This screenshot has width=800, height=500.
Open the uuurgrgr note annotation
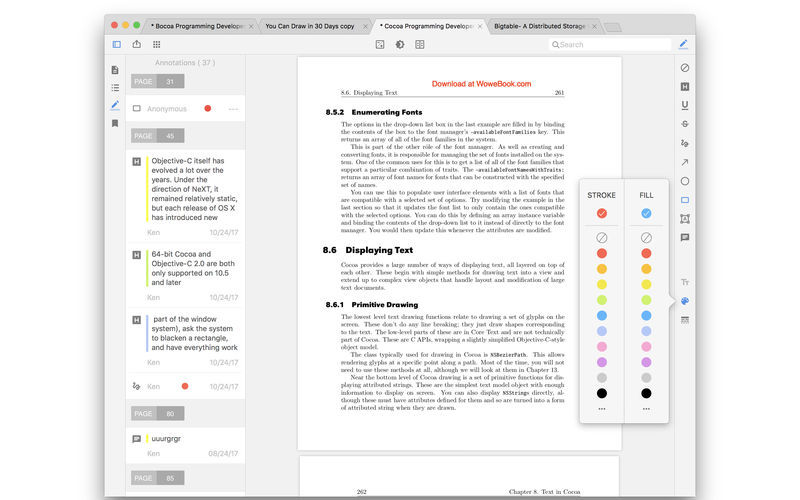(185, 445)
